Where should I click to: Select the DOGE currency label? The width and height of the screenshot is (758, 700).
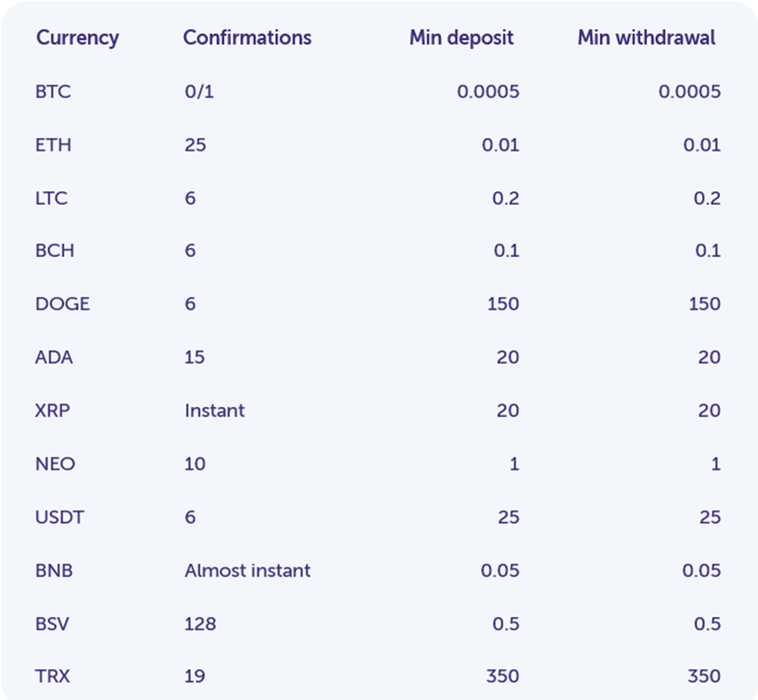(x=63, y=304)
